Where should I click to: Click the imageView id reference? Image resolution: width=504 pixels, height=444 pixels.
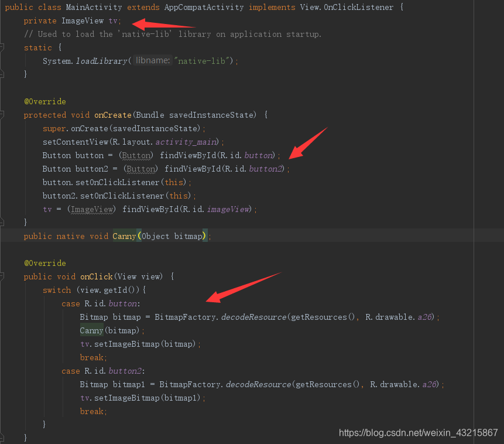click(228, 210)
